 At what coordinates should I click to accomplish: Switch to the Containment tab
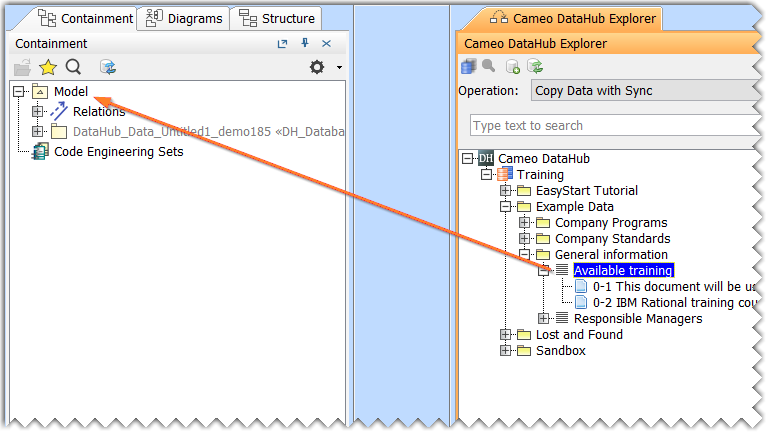click(86, 19)
